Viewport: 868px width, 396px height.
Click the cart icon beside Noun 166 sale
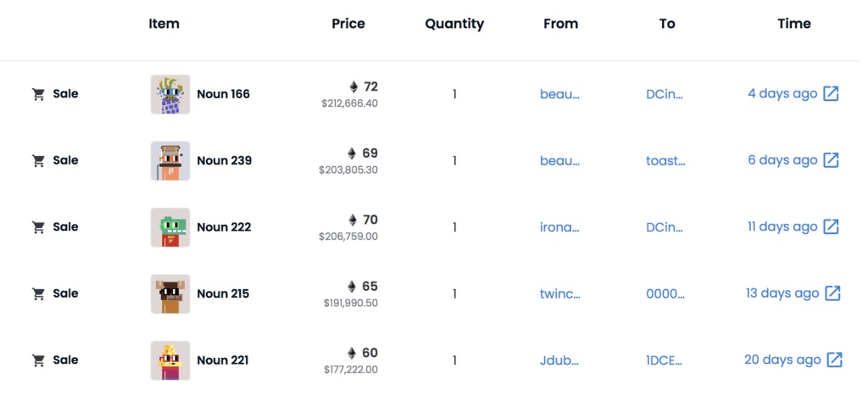[38, 94]
